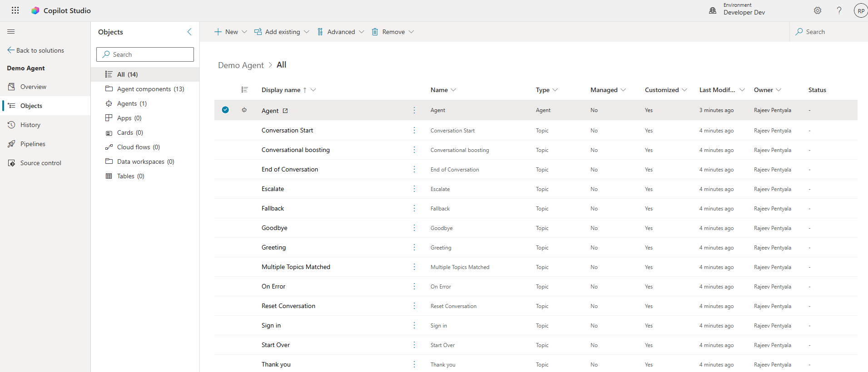Image resolution: width=868 pixels, height=372 pixels.
Task: Click the hamburger navigation menu icon
Action: (11, 32)
